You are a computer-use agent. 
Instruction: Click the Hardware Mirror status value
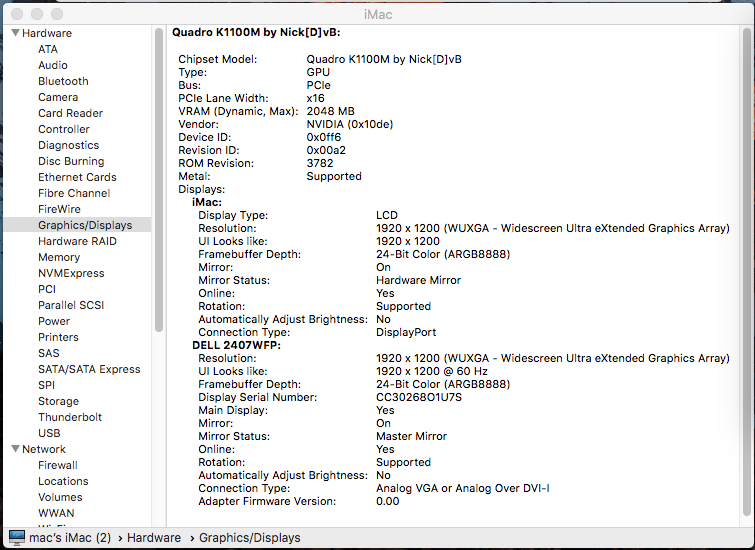coord(418,280)
